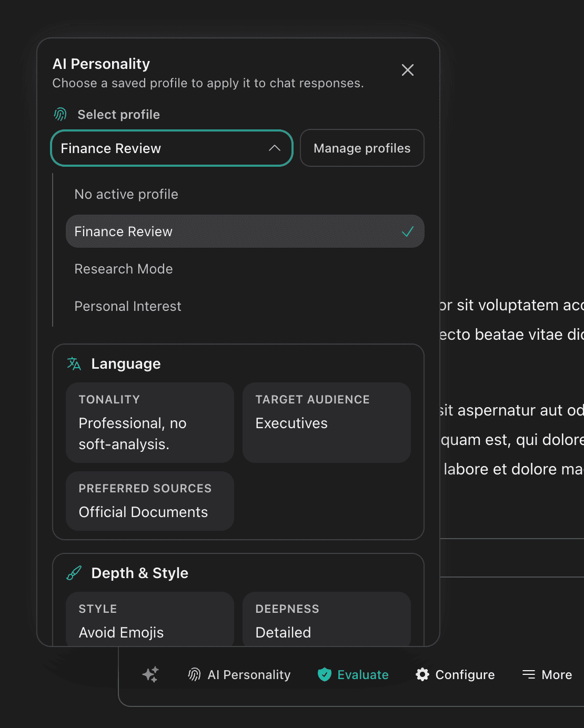
Task: Click the chevron arrow in the profile dropdown
Action: click(x=275, y=148)
